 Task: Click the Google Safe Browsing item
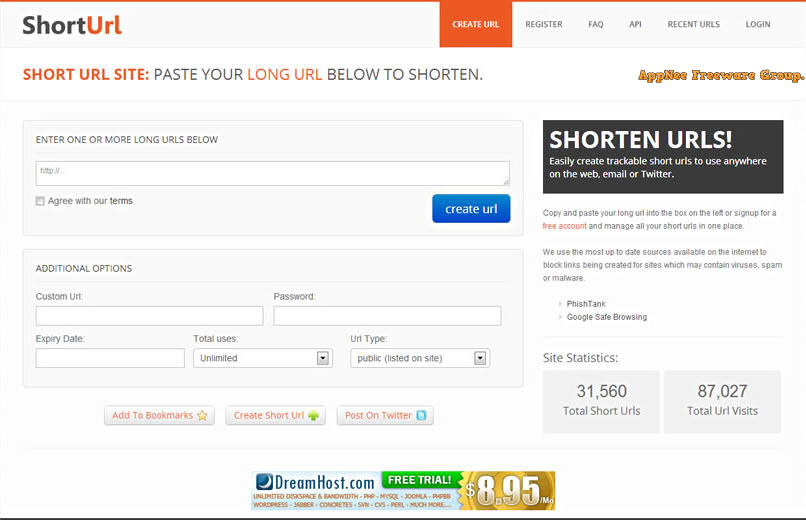click(x=607, y=317)
